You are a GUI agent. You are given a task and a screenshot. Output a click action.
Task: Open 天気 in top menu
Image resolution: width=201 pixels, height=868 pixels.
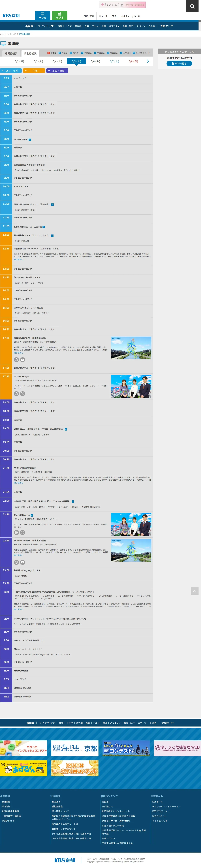[x=114, y=16]
